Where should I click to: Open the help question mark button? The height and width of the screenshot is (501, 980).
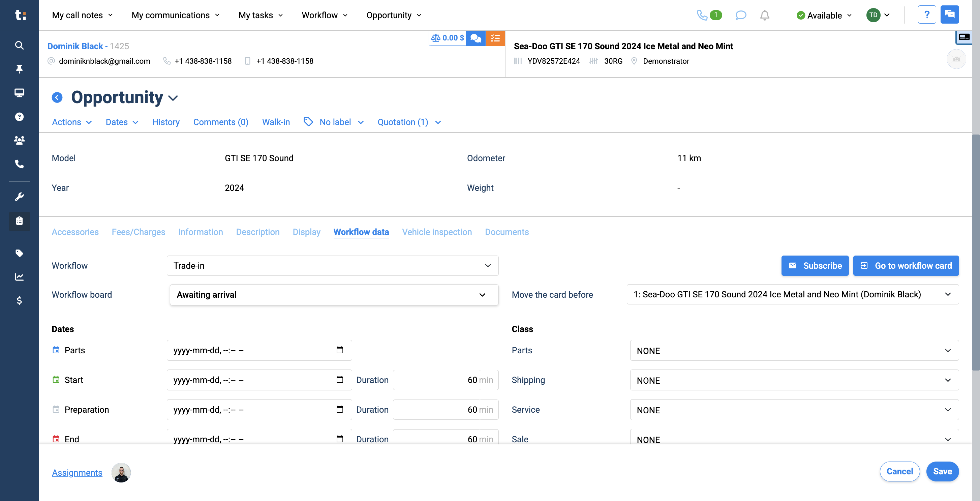click(927, 14)
